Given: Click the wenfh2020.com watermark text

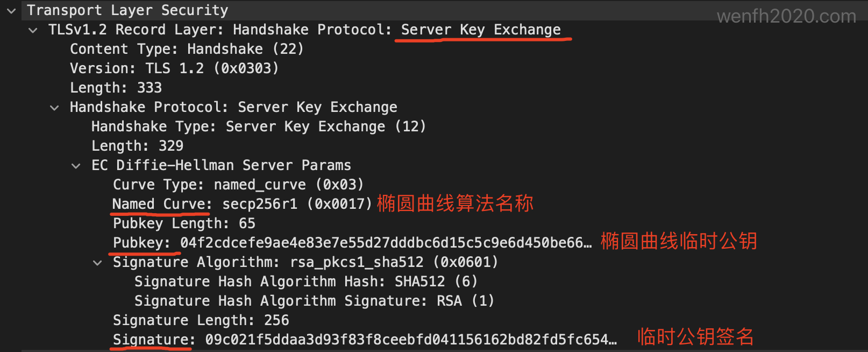Looking at the screenshot, I should click(788, 16).
